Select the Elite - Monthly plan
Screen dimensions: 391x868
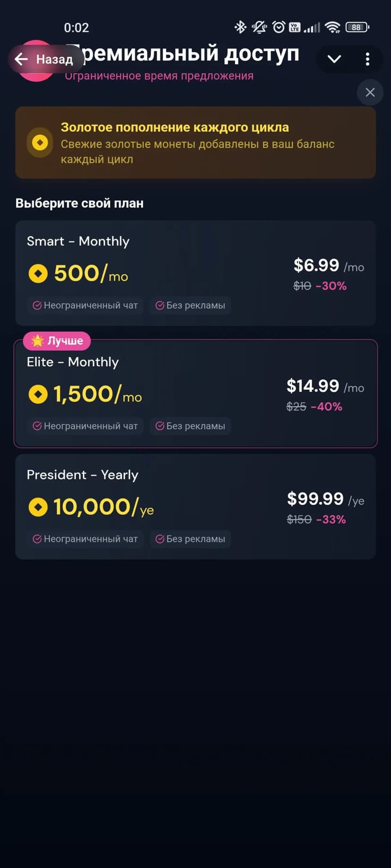[x=195, y=394]
